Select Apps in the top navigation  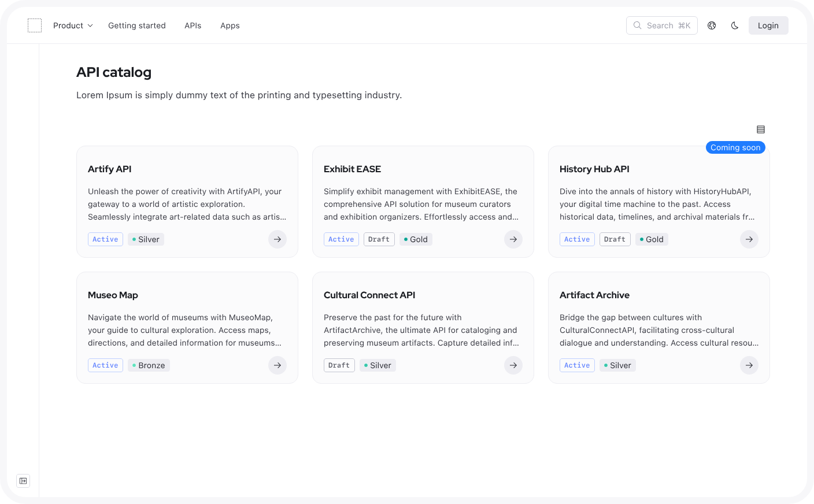click(230, 25)
